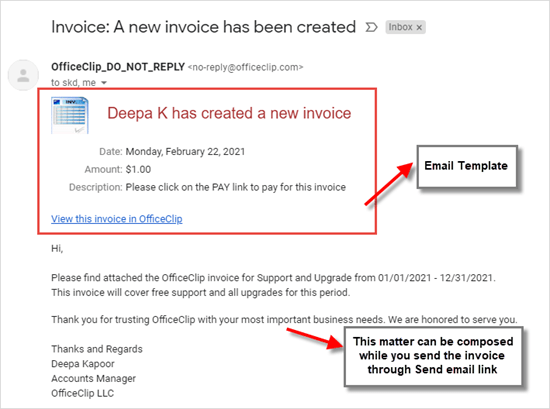Click the importance marker icon beside subject
Screen dimensions: 550x409
(x=371, y=27)
